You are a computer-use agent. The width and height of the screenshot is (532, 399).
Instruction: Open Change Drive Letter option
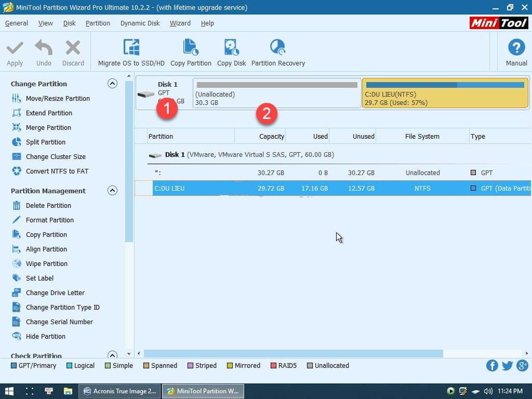coord(55,293)
